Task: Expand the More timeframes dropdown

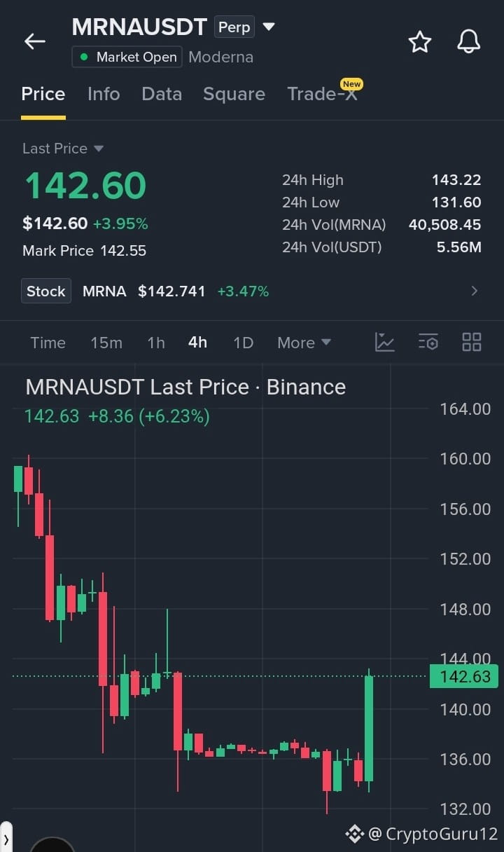Action: pos(304,343)
